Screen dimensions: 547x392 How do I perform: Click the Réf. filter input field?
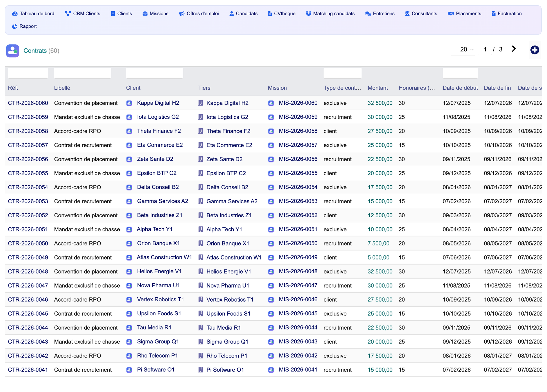click(x=28, y=73)
